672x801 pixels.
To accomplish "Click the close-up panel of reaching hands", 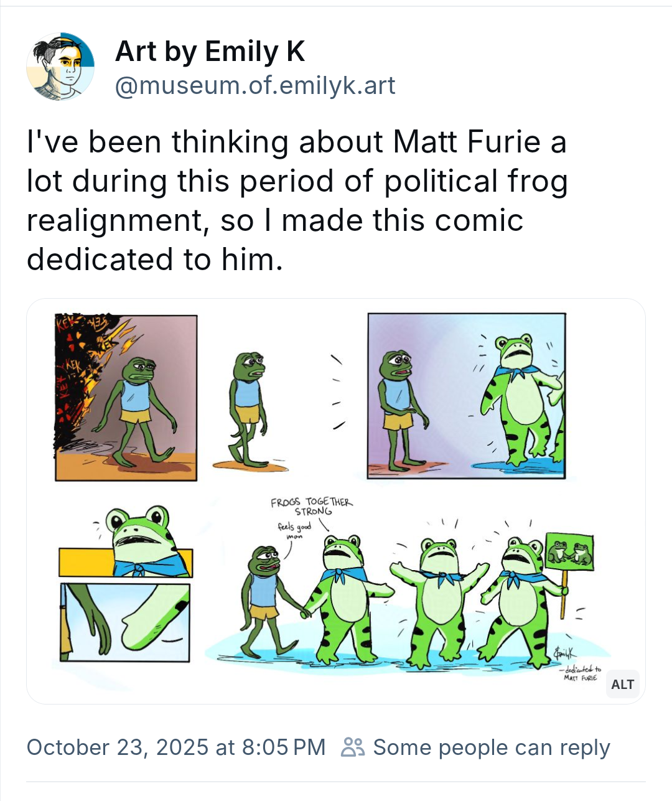I will click(125, 622).
